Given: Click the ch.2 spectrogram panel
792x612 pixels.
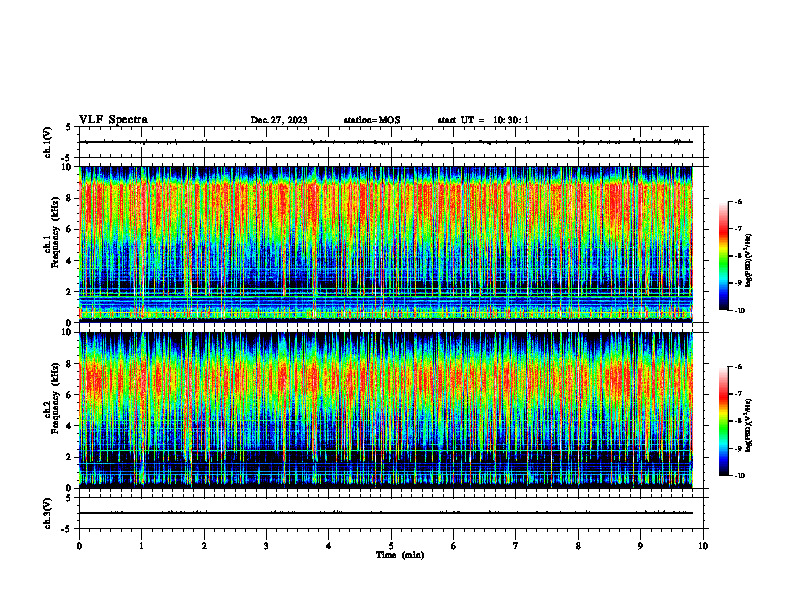Looking at the screenshot, I should point(386,410).
